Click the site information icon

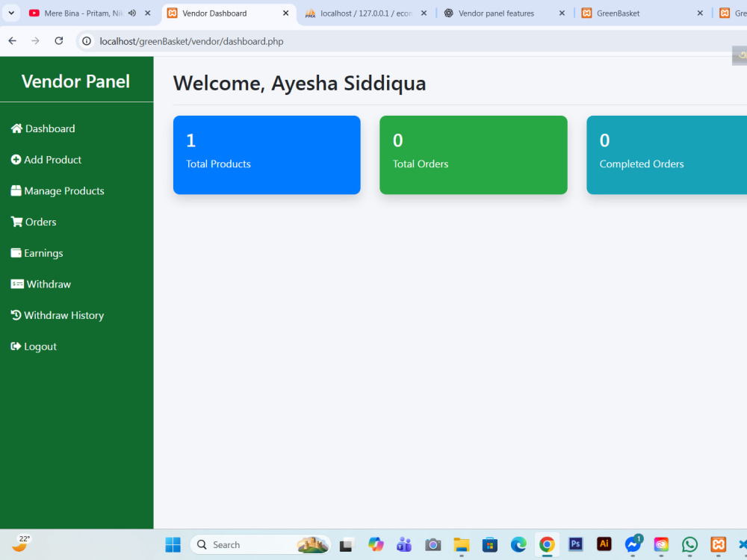[87, 41]
